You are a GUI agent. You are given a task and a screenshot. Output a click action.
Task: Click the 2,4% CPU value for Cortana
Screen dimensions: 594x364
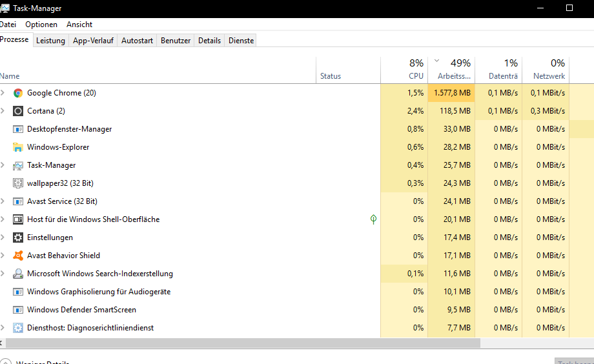[x=415, y=111]
